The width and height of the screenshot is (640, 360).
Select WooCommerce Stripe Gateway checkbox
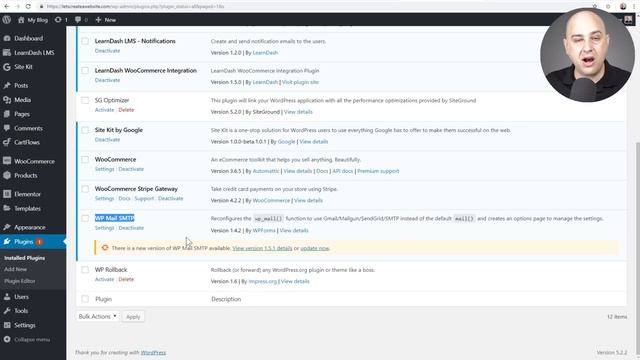click(85, 189)
